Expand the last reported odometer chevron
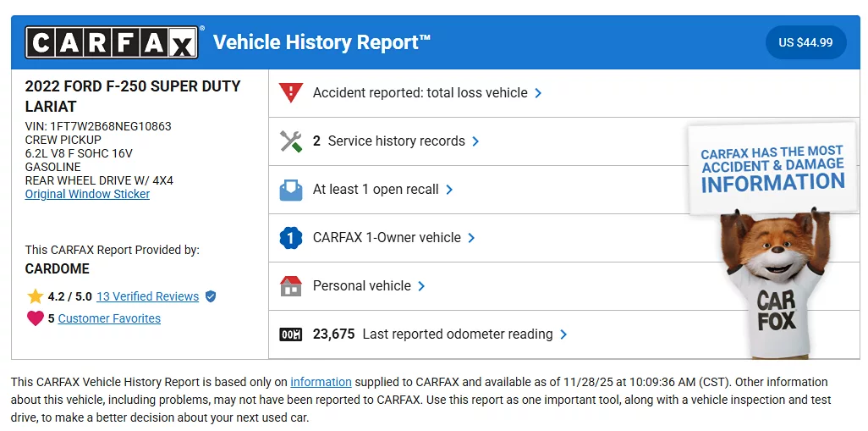 coord(564,334)
